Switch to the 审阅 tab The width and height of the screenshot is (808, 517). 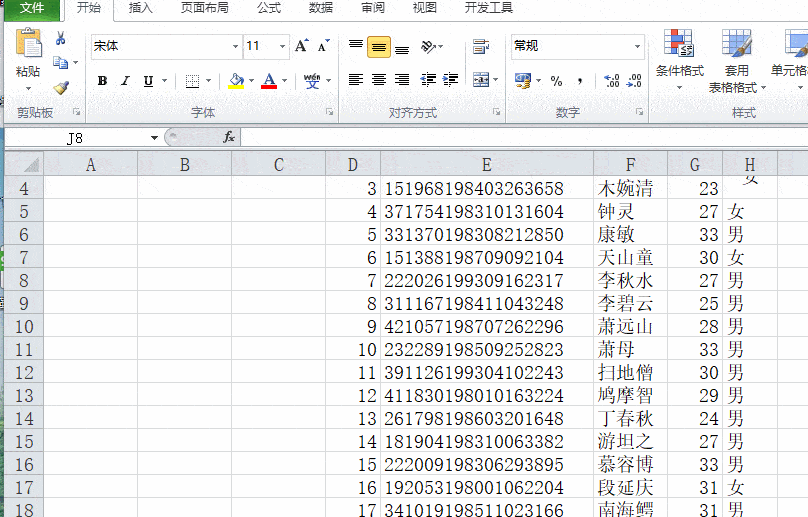pyautogui.click(x=373, y=8)
